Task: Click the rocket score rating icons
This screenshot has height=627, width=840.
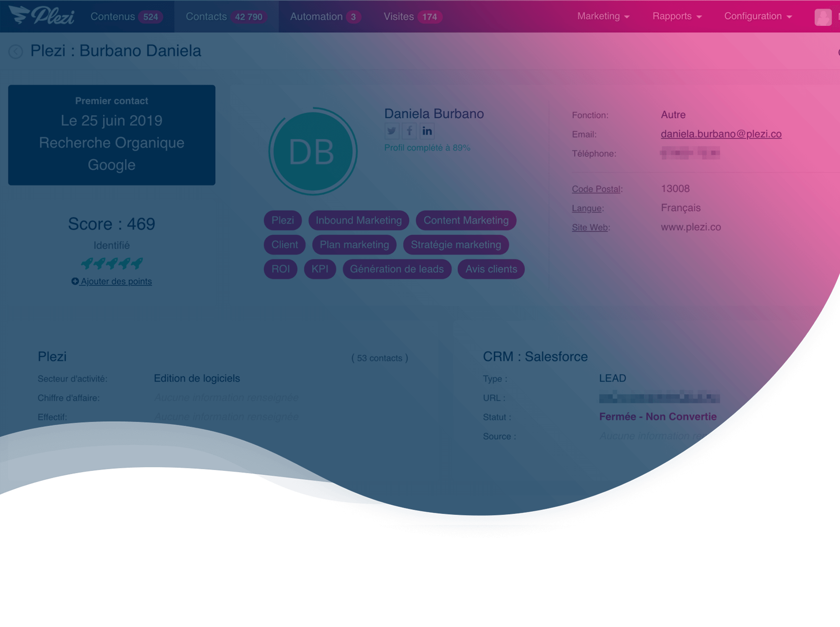Action: click(x=112, y=263)
